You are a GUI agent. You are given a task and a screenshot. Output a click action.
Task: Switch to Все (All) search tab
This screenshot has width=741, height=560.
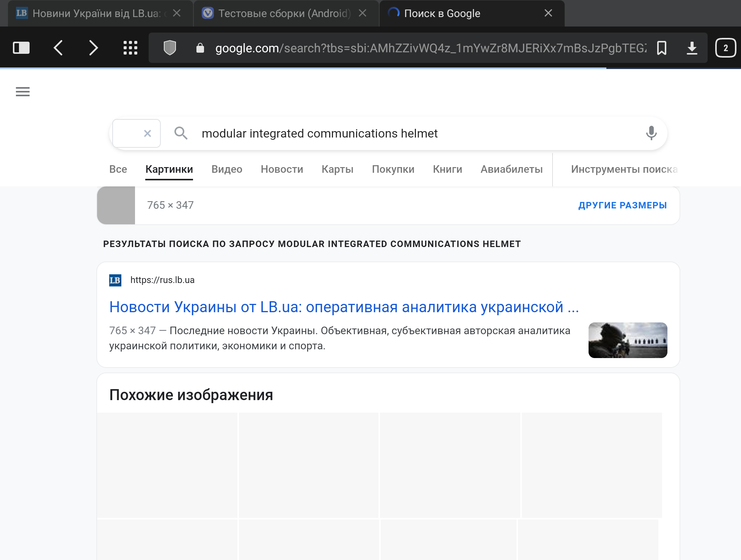118,169
